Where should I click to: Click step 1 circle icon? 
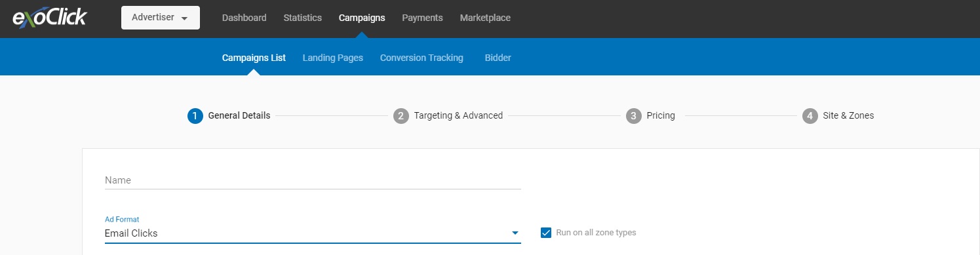(x=195, y=116)
